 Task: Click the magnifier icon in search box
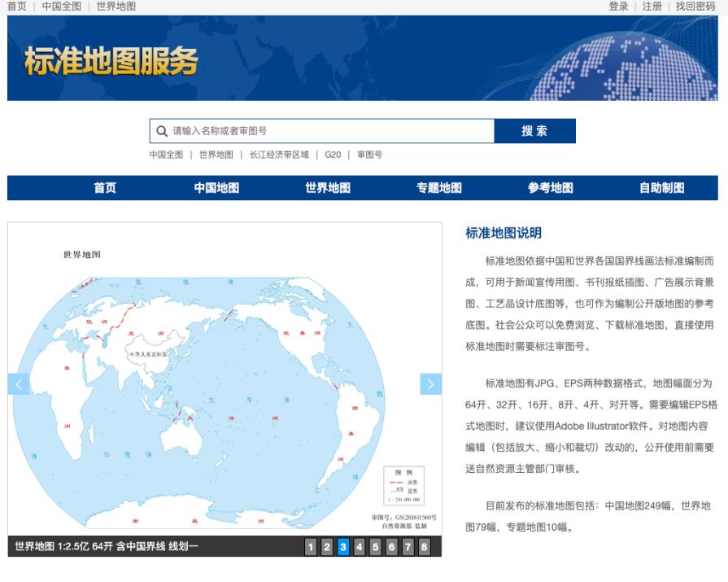[x=162, y=131]
